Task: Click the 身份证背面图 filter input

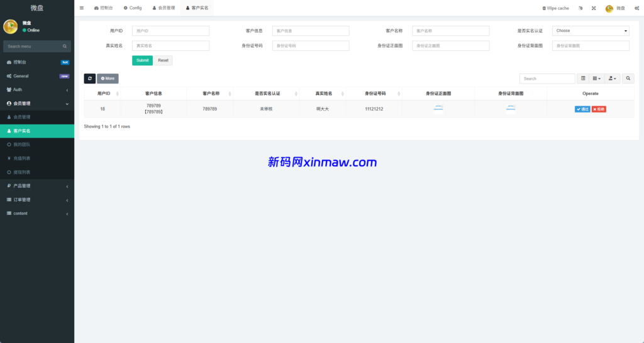Action: 591,45
